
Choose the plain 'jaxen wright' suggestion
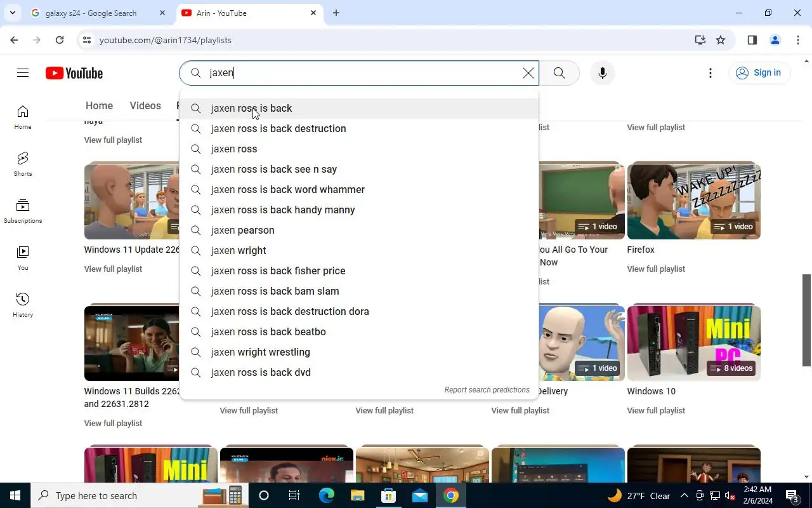click(359, 251)
